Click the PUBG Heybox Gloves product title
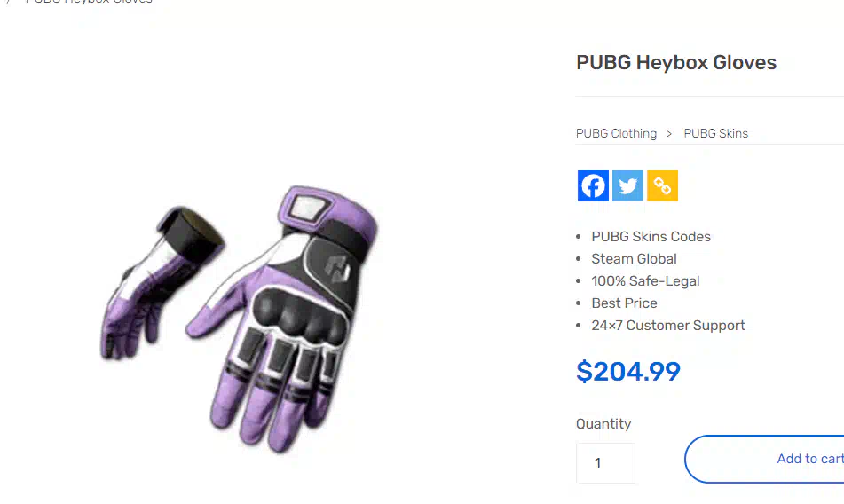 point(676,62)
